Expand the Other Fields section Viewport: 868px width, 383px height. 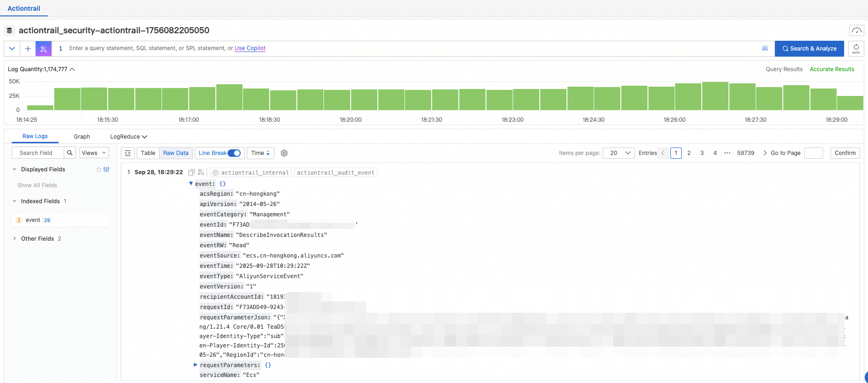[15, 239]
